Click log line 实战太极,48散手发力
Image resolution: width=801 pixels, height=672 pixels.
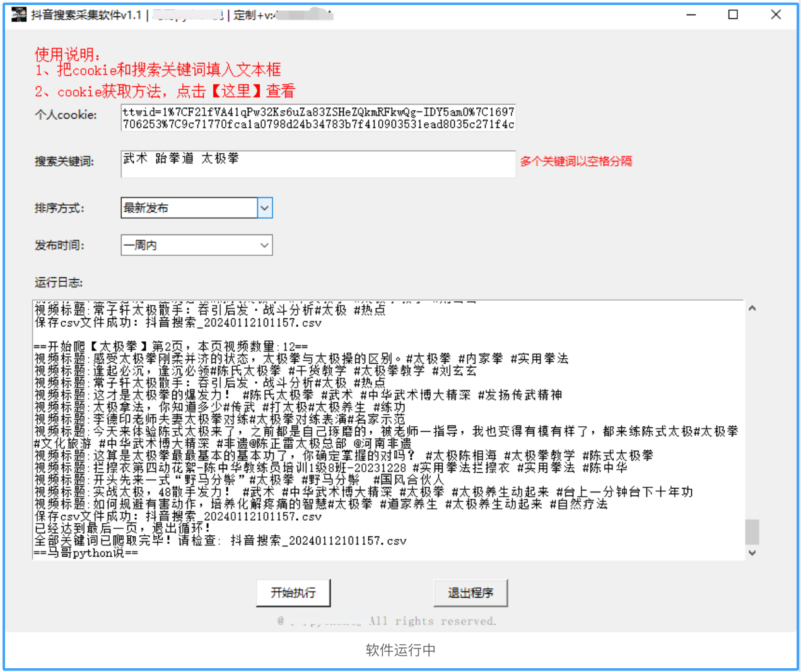pyautogui.click(x=363, y=492)
